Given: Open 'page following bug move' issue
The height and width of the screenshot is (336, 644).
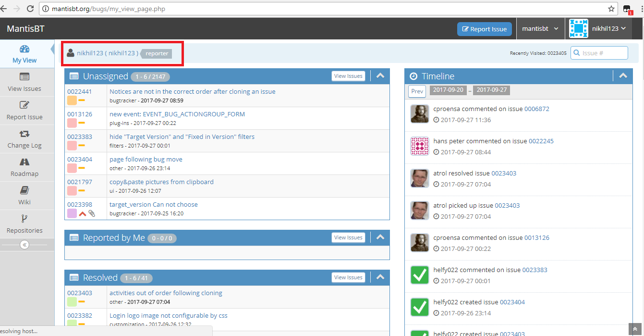Looking at the screenshot, I should click(146, 159).
